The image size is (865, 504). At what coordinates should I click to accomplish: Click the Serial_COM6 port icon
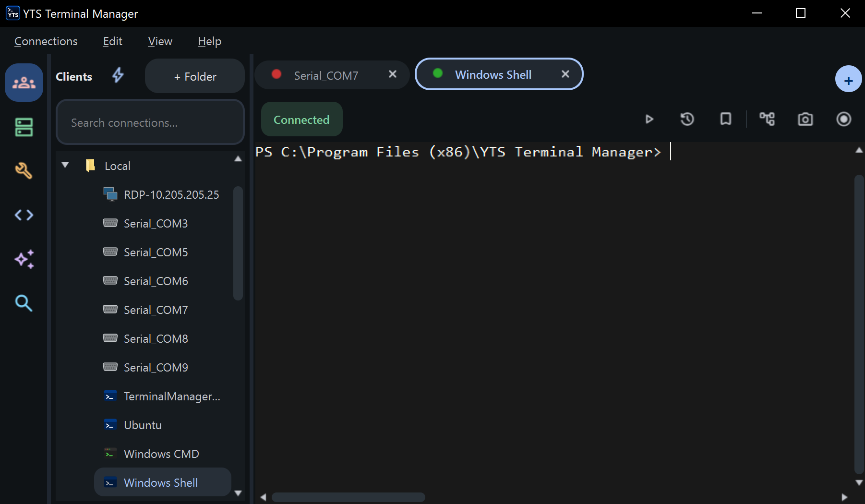(x=110, y=280)
